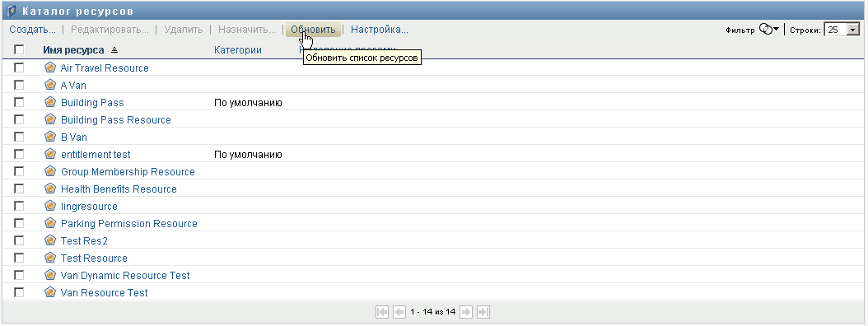Viewport: 868px width, 326px height.
Task: Open the Фильтр filter icon
Action: tap(769, 30)
